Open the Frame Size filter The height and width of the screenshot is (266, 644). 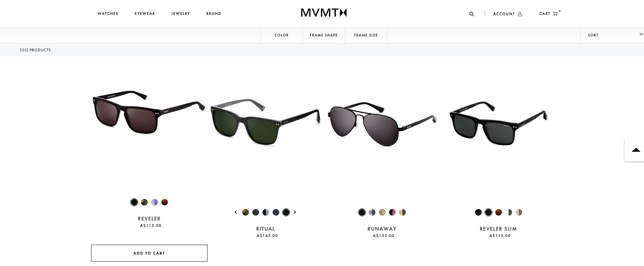(x=366, y=35)
